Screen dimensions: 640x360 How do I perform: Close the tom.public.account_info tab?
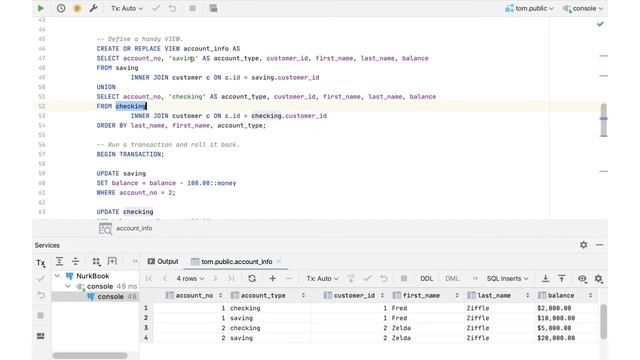click(x=279, y=261)
